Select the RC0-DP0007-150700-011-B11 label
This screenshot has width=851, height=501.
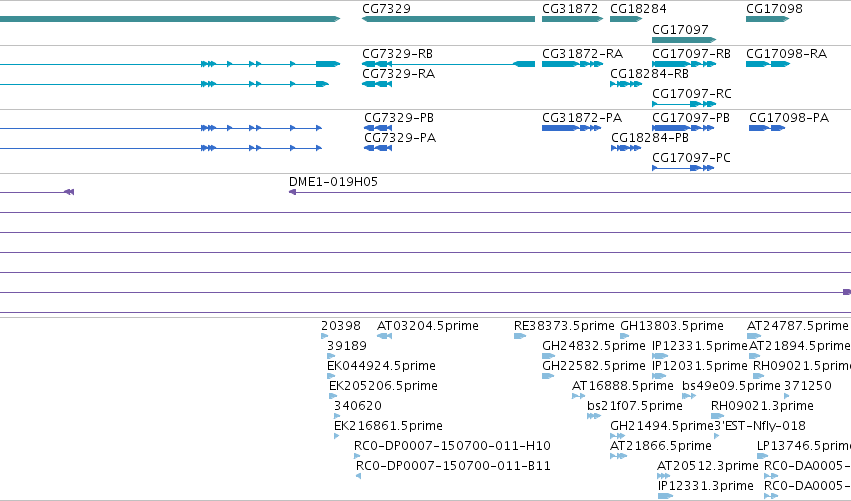pyautogui.click(x=453, y=466)
